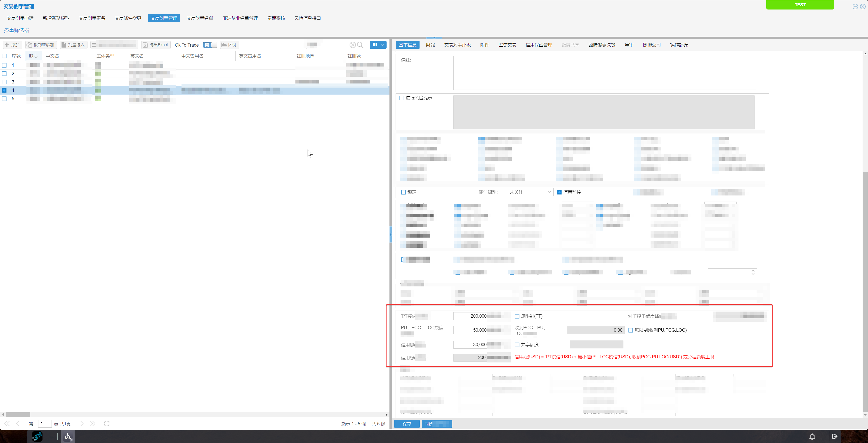Check the checkbox for row 2
868x443 pixels.
4,74
